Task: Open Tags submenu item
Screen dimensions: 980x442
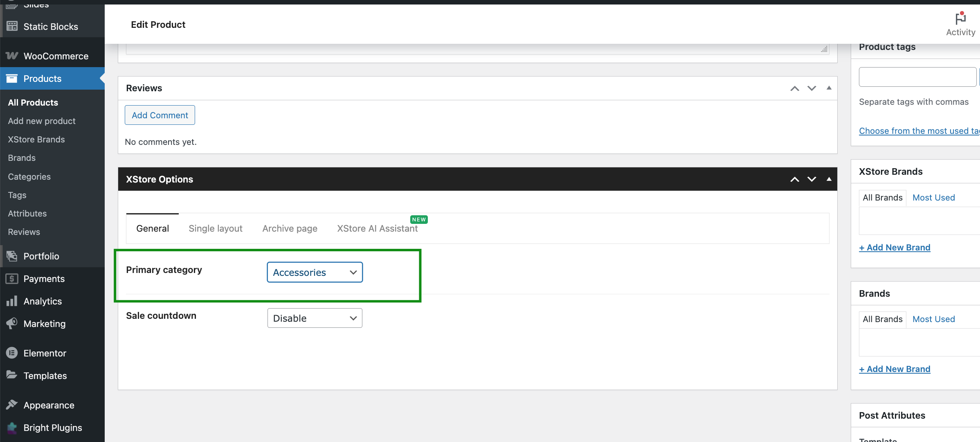Action: 17,195
